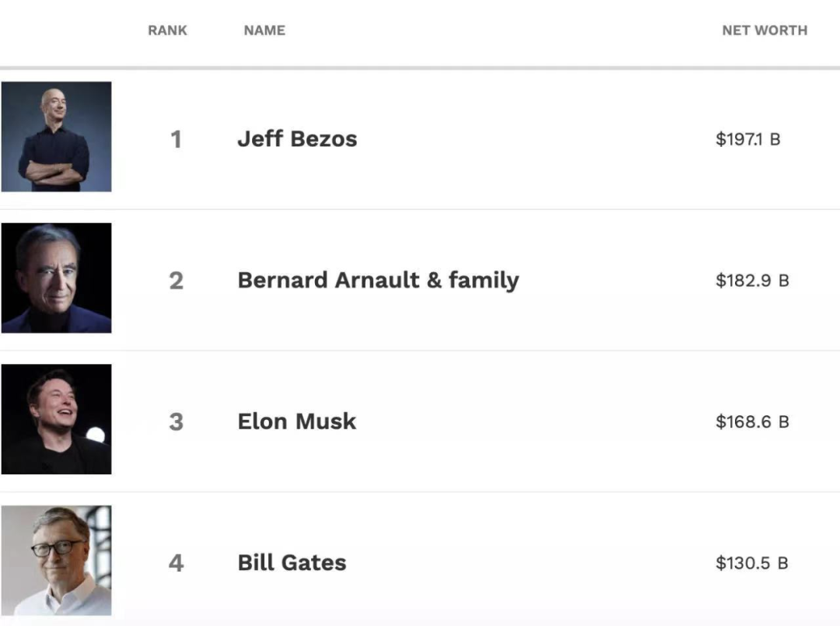Click the NAME column header

pyautogui.click(x=264, y=30)
